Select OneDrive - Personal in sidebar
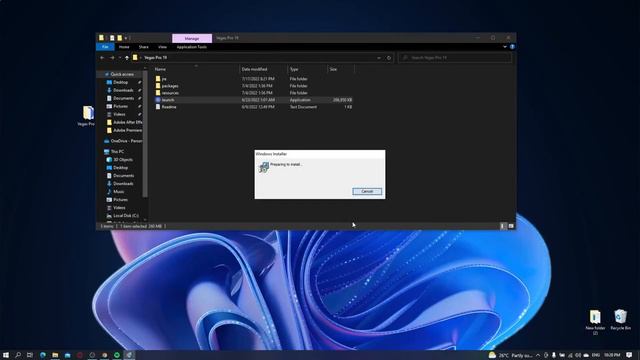The image size is (640, 360). [126, 141]
